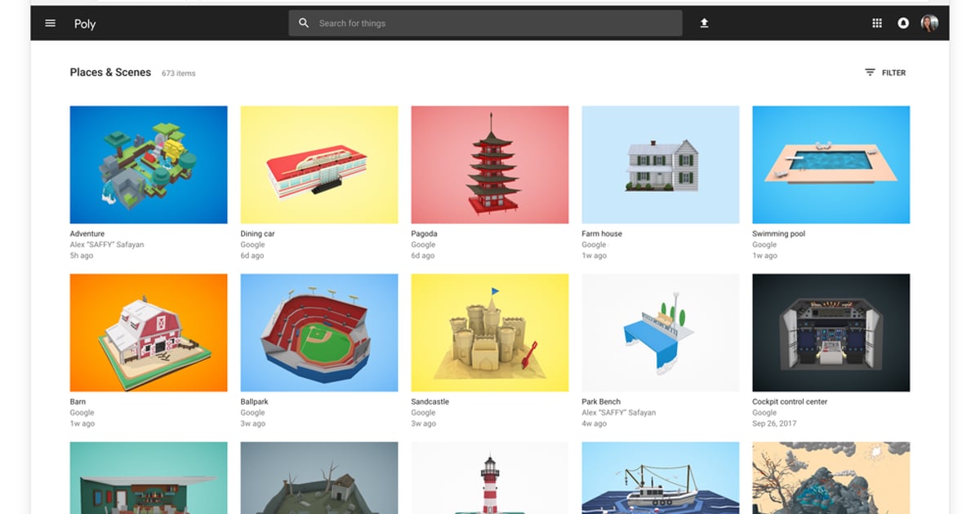The height and width of the screenshot is (514, 980).
Task: Click the Poly logo
Action: click(x=84, y=24)
